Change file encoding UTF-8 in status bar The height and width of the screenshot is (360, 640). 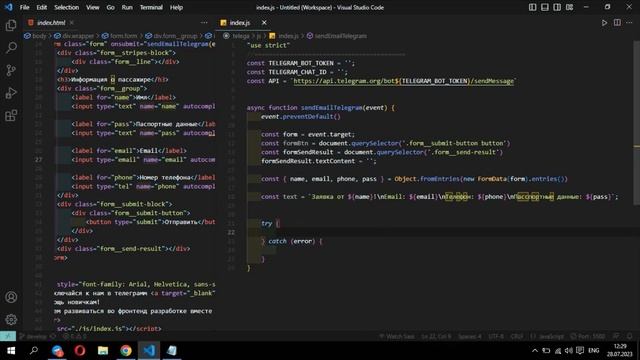point(496,336)
